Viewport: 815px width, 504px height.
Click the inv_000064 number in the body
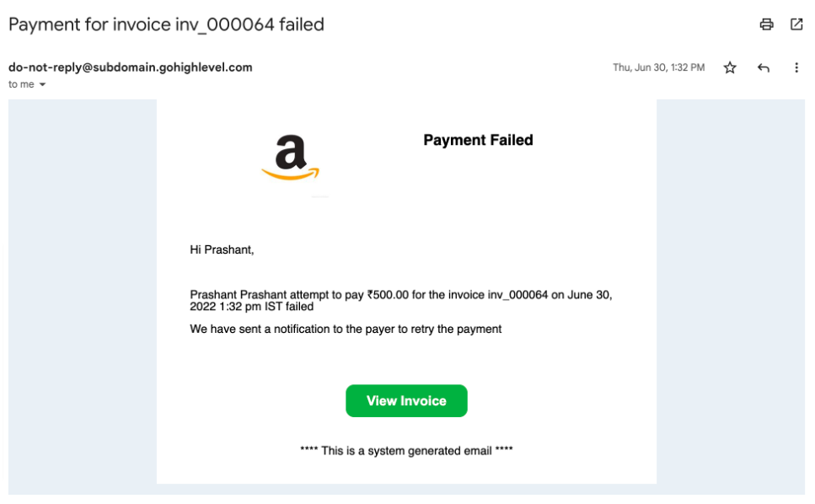518,295
